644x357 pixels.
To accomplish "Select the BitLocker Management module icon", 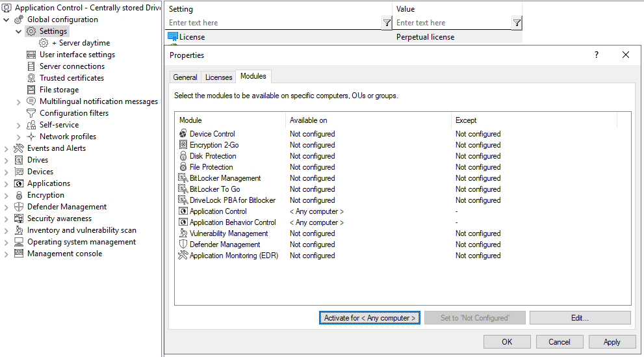I will tap(183, 178).
